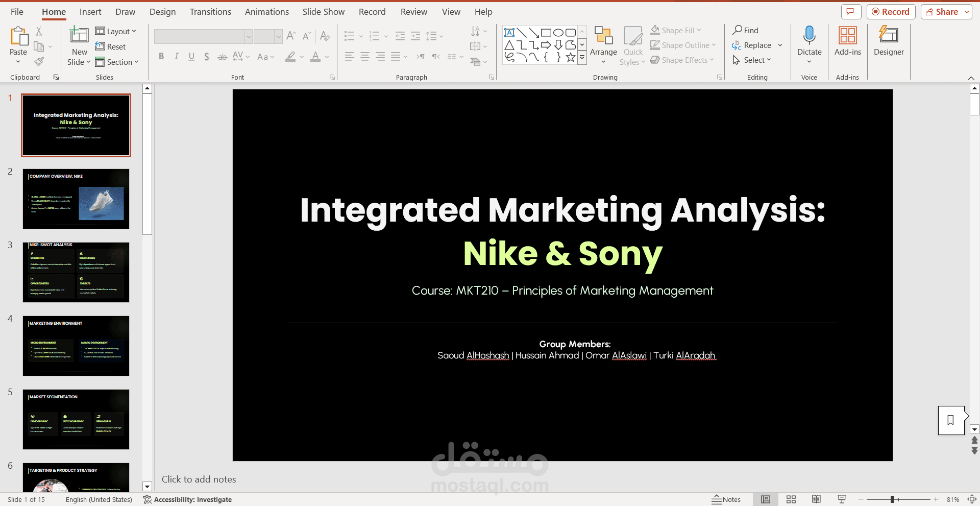Select the Rectangle shape in gallery
The image size is (980, 506).
[546, 33]
